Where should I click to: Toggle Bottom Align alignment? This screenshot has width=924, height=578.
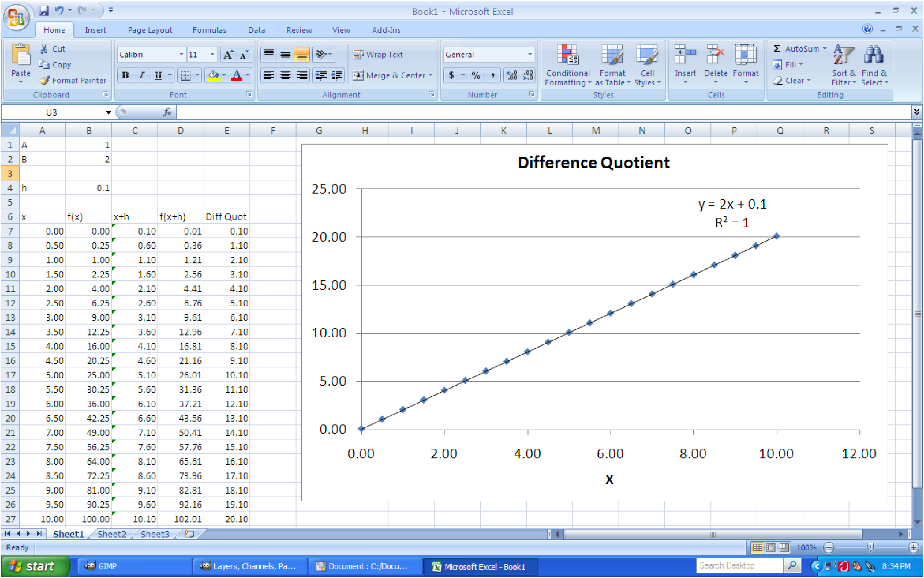(x=302, y=55)
